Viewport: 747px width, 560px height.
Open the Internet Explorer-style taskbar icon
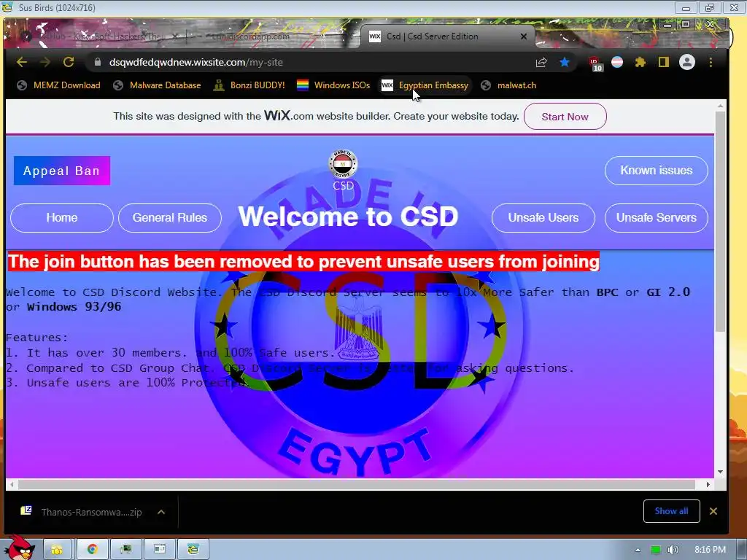[193, 550]
